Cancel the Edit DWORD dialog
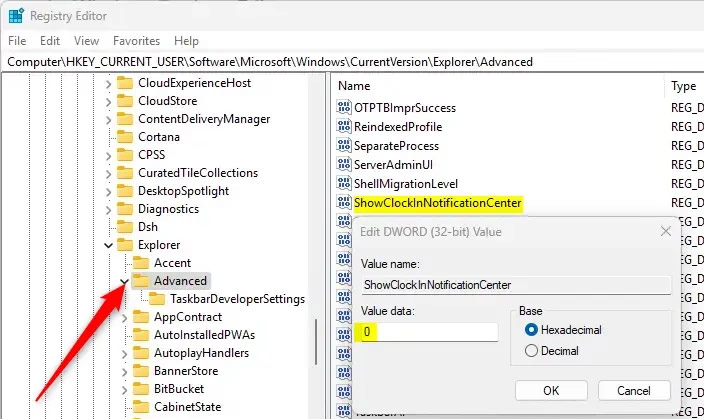This screenshot has height=419, width=704. (x=634, y=390)
